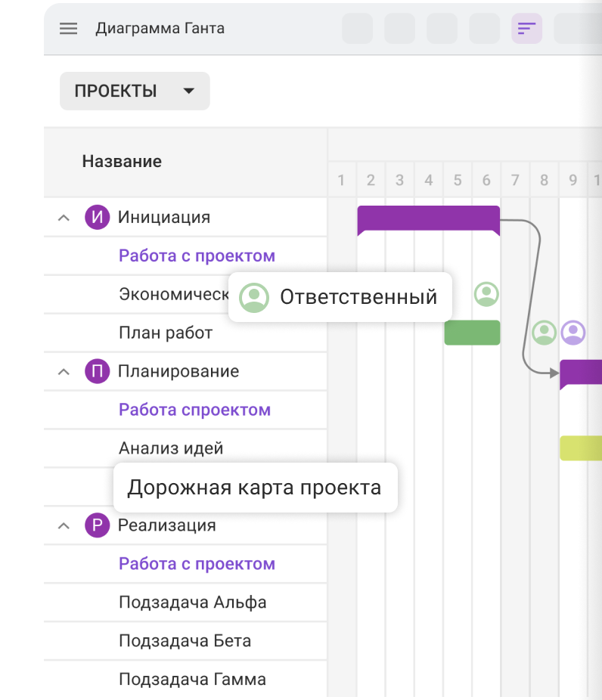The image size is (602, 700).
Task: Click the green План работ task bar
Action: pos(472,333)
